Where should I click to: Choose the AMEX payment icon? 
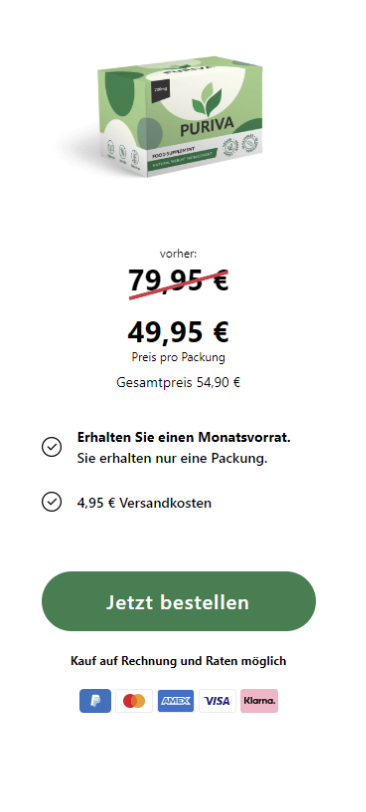[176, 701]
